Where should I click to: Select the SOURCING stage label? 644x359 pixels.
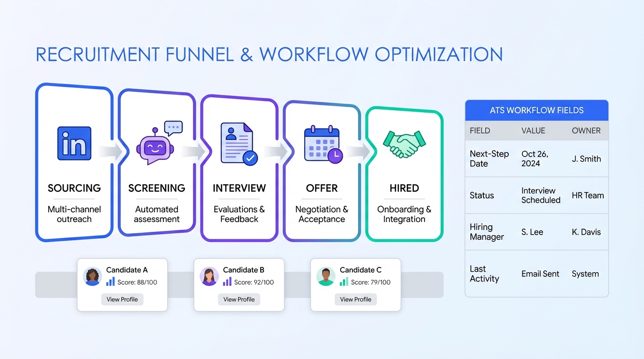74,188
